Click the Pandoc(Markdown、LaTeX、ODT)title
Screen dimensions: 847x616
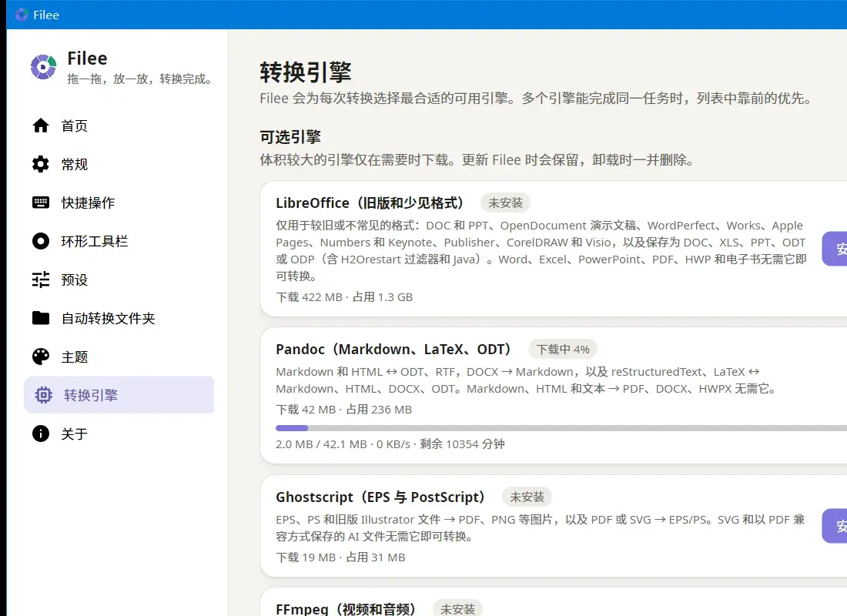[393, 349]
